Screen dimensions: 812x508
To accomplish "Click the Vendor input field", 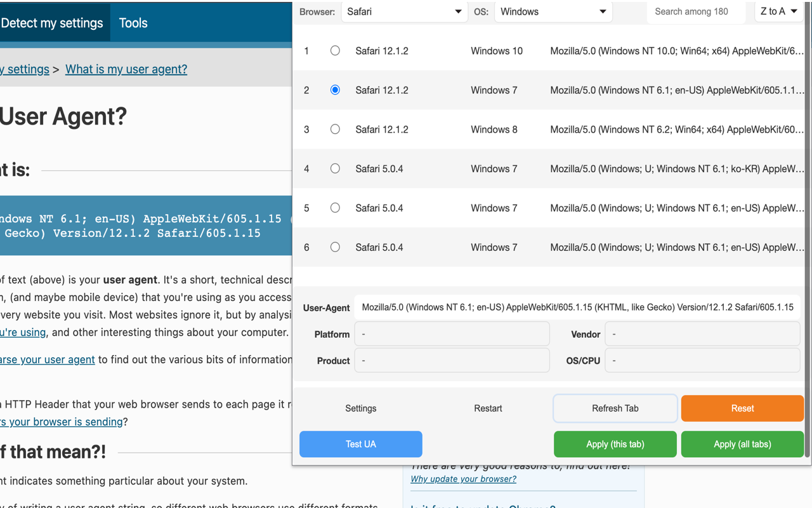I will coord(702,333).
